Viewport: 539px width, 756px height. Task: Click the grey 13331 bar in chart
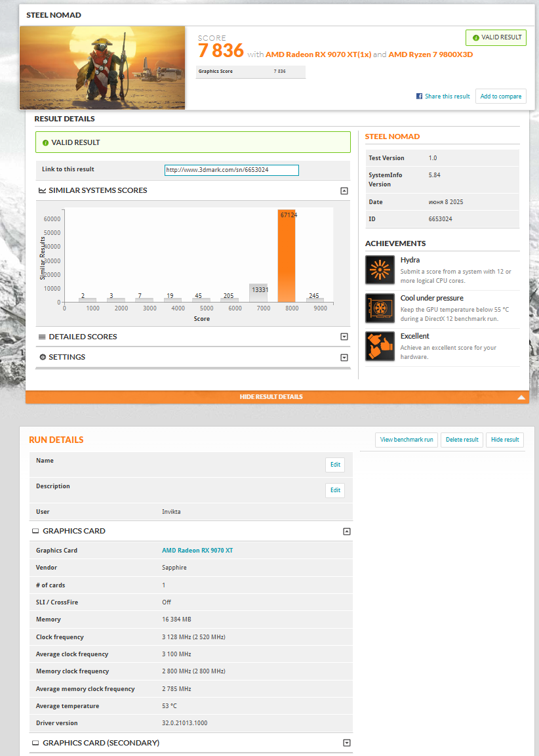coord(258,293)
